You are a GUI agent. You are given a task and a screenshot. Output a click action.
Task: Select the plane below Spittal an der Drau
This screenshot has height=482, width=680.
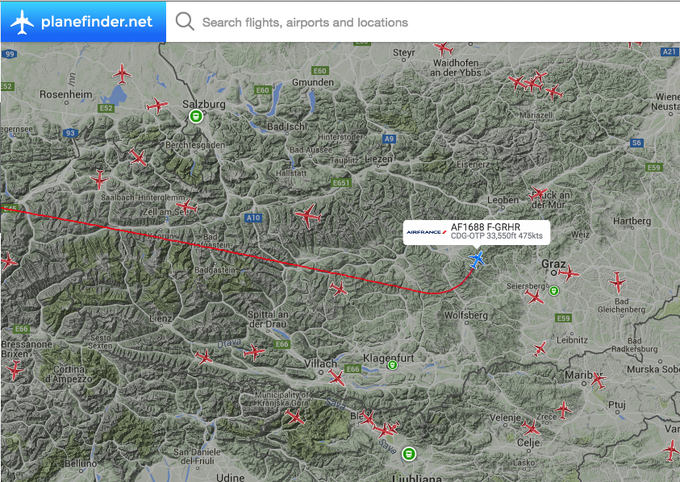coord(254,352)
